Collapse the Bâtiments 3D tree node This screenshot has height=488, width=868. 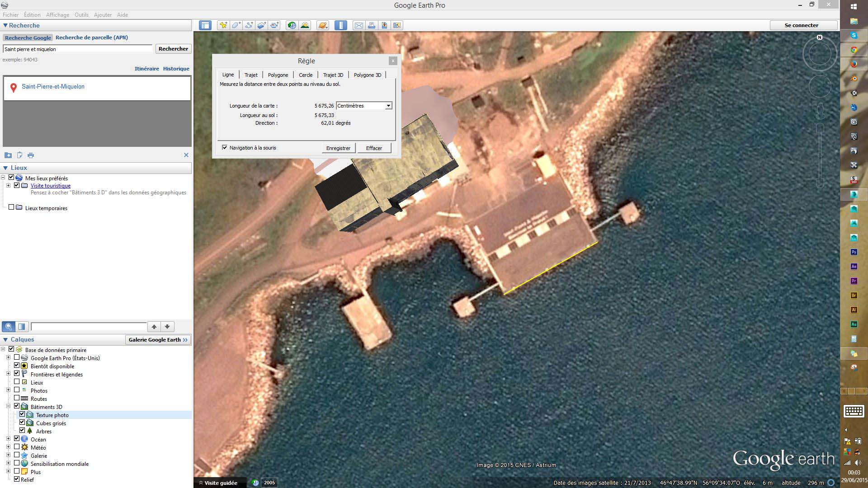pos(8,406)
